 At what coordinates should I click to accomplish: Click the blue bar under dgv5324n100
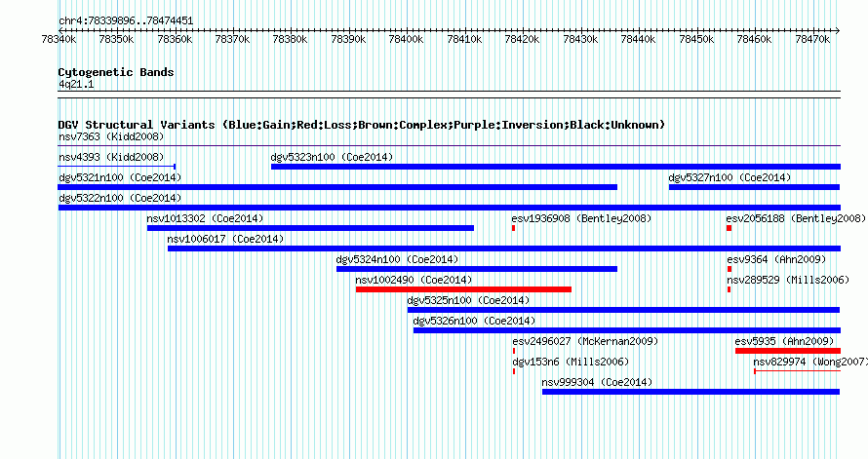click(477, 269)
